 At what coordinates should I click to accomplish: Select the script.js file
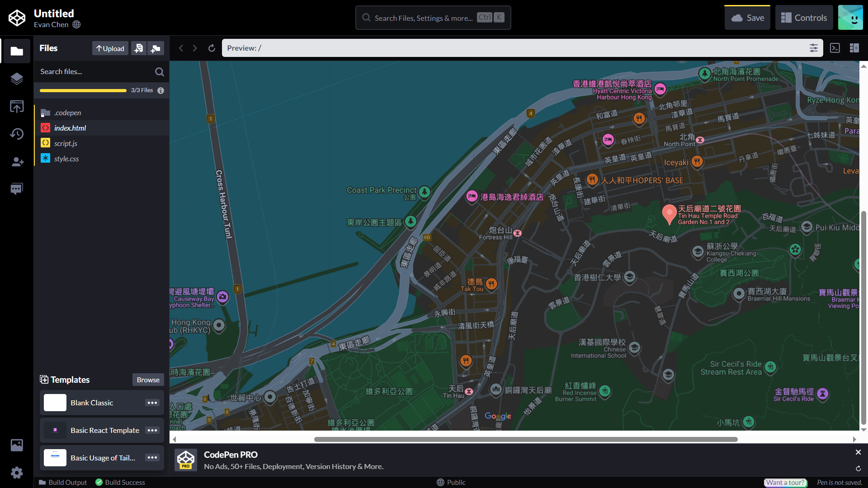(102, 143)
